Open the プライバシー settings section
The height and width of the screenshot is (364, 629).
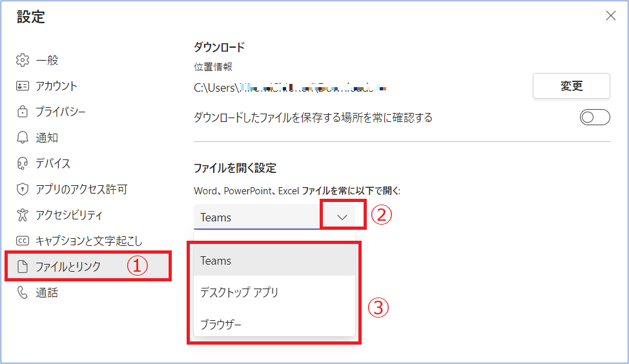tap(61, 112)
